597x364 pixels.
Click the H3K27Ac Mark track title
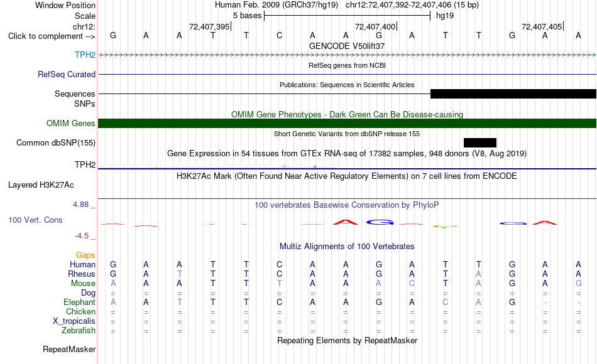click(x=347, y=176)
